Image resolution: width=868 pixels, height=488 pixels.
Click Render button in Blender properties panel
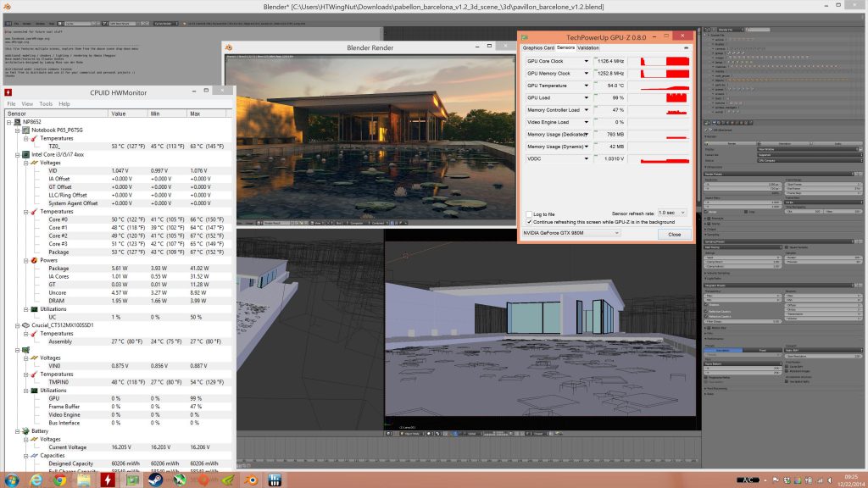pyautogui.click(x=731, y=144)
